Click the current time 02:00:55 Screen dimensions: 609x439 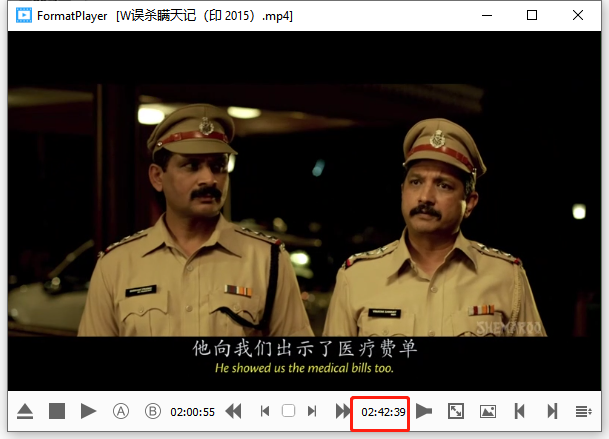[193, 412]
